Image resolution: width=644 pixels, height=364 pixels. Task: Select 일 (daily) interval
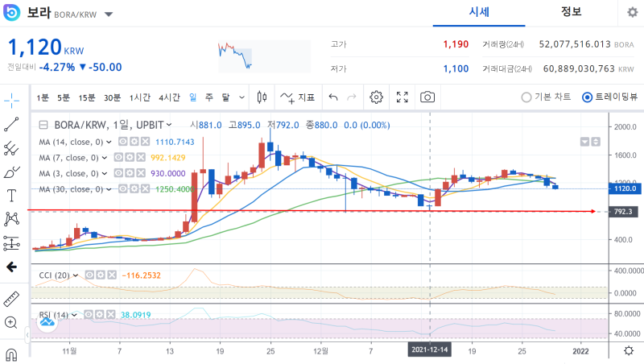point(192,97)
